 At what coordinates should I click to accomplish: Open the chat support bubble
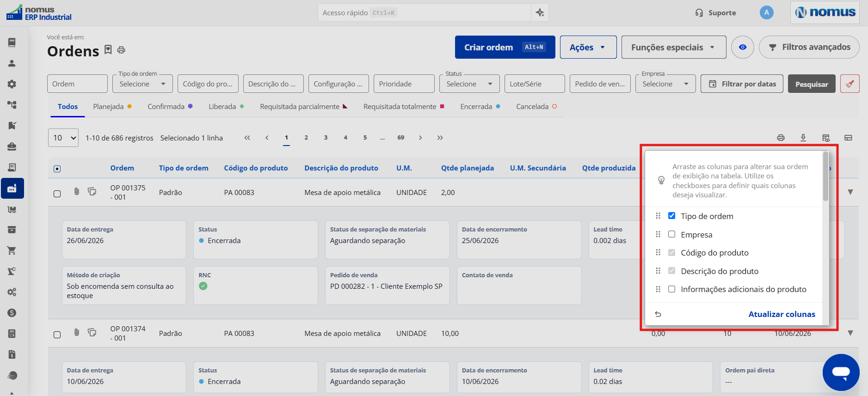pyautogui.click(x=841, y=372)
